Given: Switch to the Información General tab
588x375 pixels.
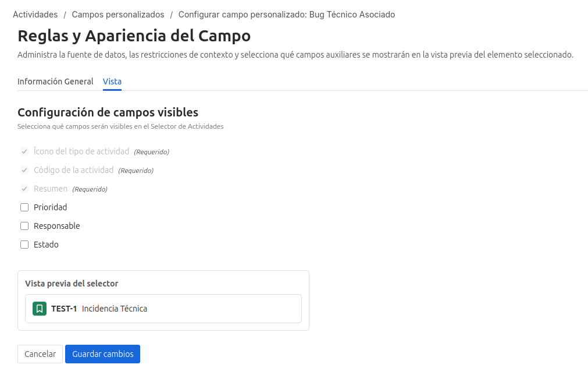Looking at the screenshot, I should (x=55, y=82).
